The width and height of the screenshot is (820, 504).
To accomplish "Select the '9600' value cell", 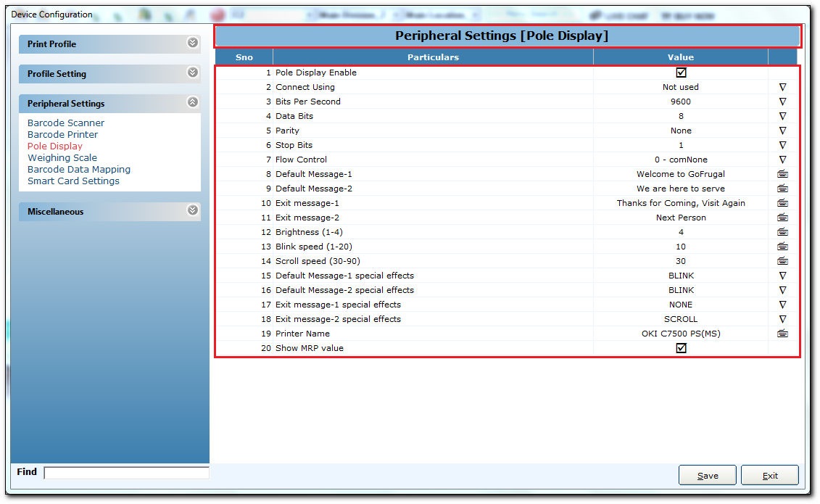I will click(680, 102).
